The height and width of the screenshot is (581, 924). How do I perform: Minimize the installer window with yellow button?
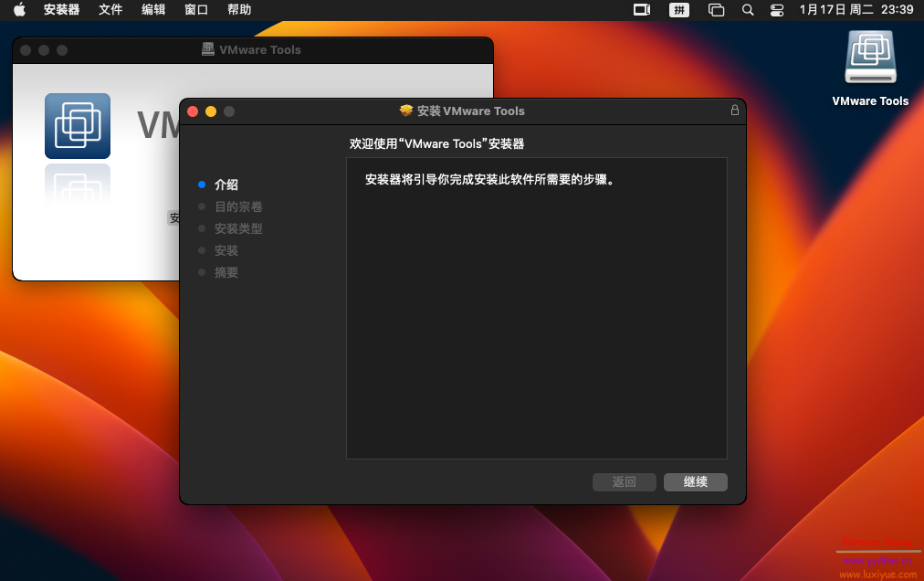coord(211,111)
